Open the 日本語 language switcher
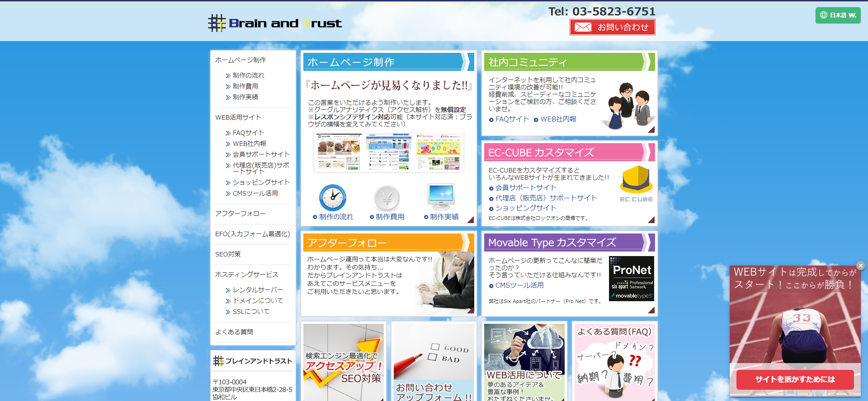Screen dimensions: 868x401 tap(838, 15)
